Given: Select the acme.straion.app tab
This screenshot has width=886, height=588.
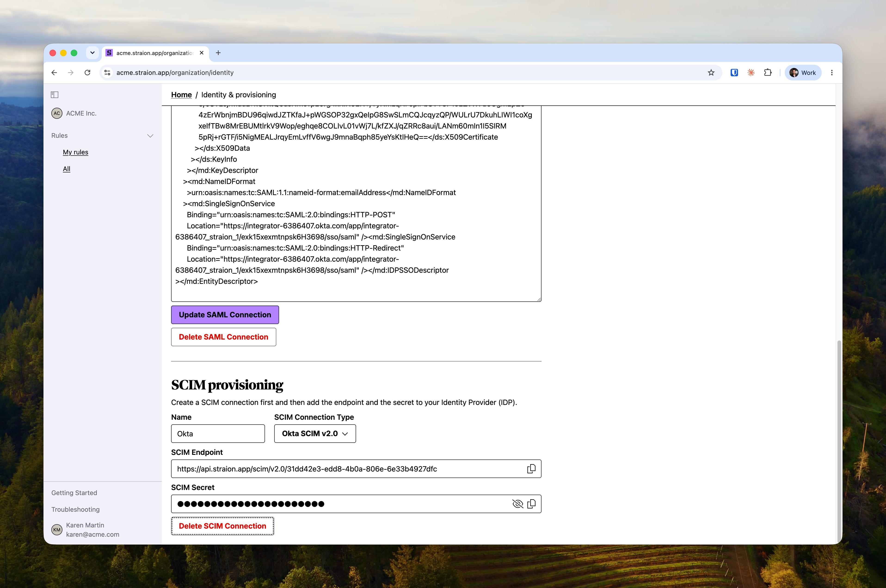Looking at the screenshot, I should tap(155, 53).
